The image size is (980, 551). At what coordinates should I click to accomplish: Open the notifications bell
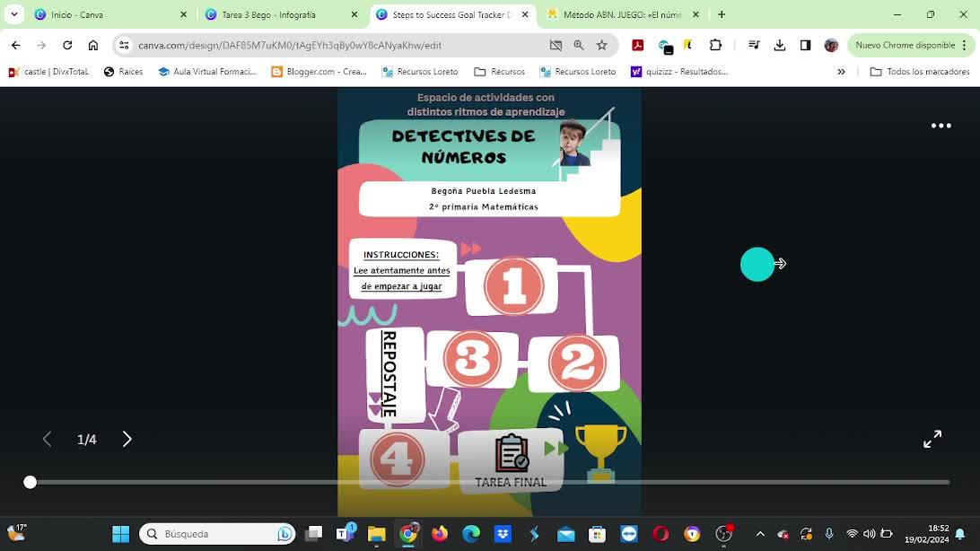(x=960, y=534)
